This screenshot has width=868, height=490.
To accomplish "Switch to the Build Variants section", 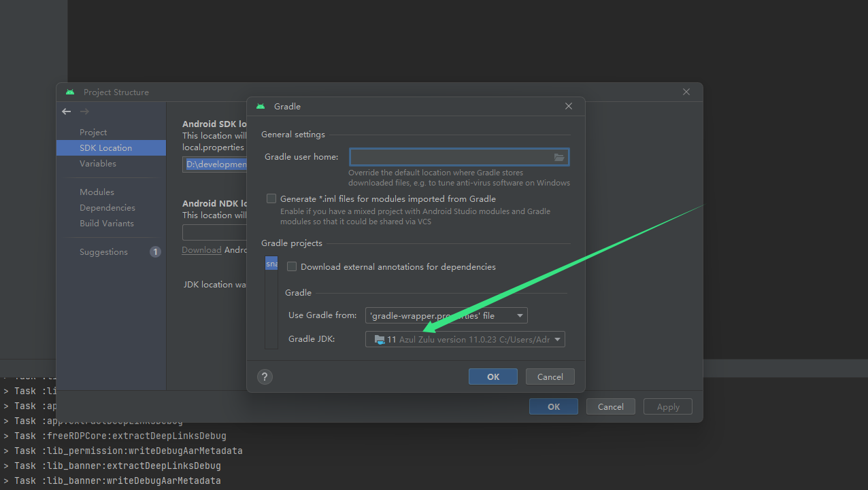I will [107, 223].
